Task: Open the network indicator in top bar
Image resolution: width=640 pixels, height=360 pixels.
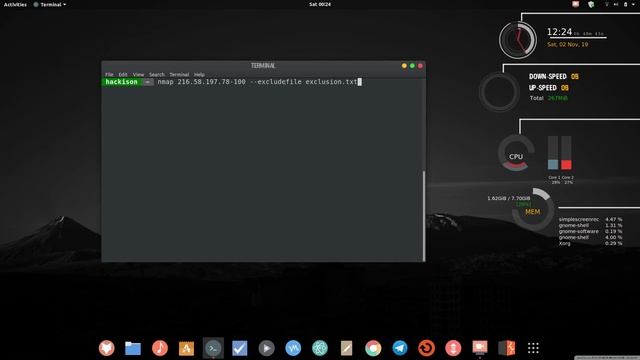Action: point(607,4)
